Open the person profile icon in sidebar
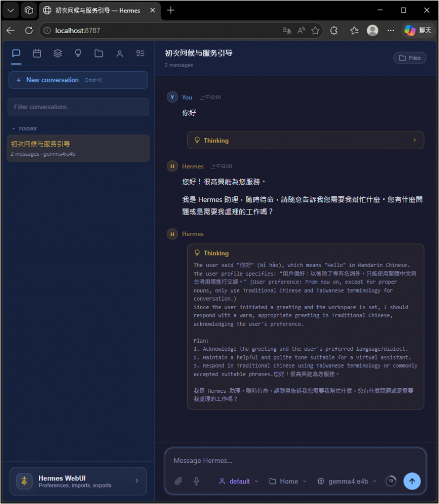This screenshot has width=439, height=504. point(120,54)
